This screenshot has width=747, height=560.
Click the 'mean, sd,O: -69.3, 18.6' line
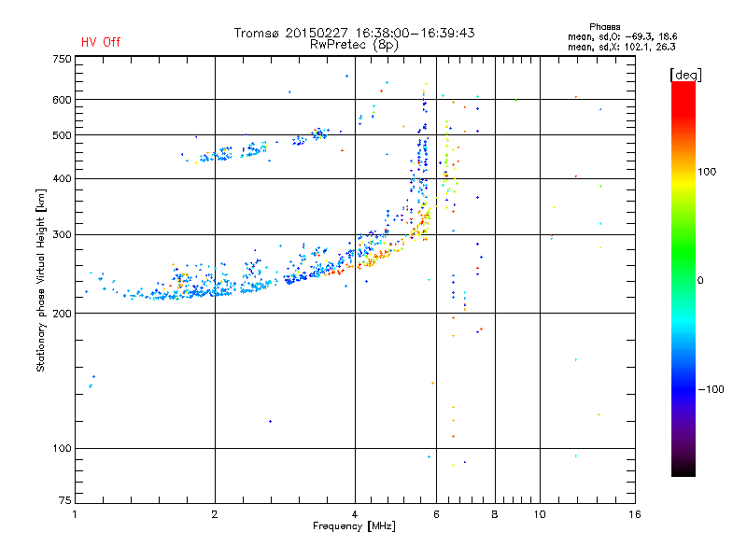click(x=622, y=36)
